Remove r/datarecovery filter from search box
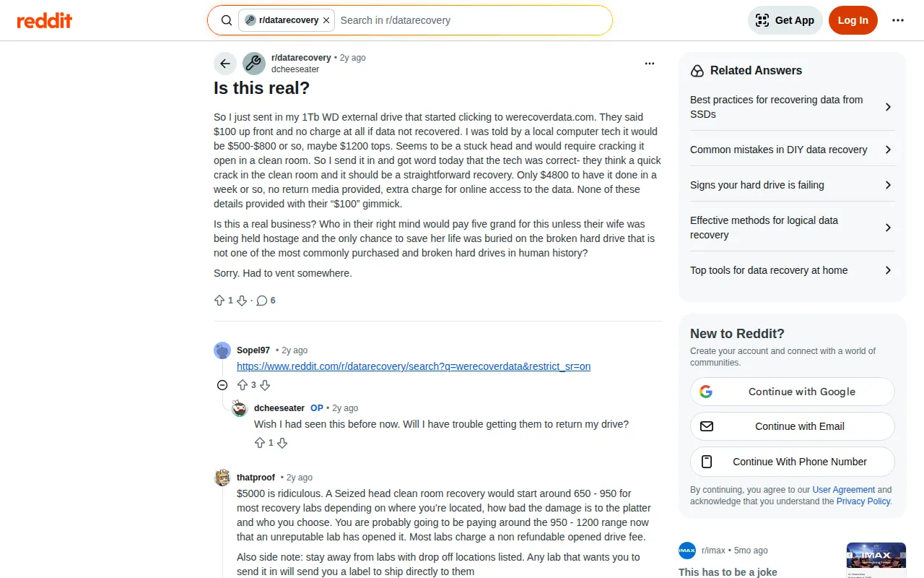The height and width of the screenshot is (578, 924). [326, 20]
